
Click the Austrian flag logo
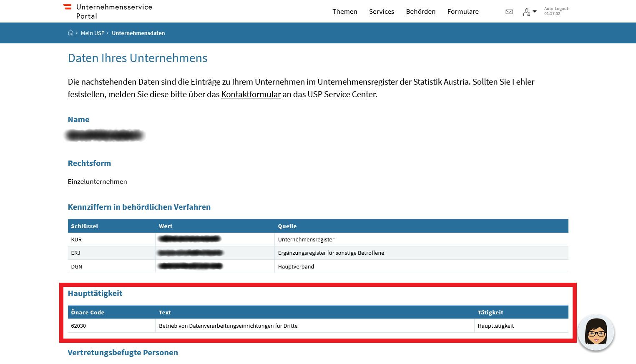tap(67, 7)
